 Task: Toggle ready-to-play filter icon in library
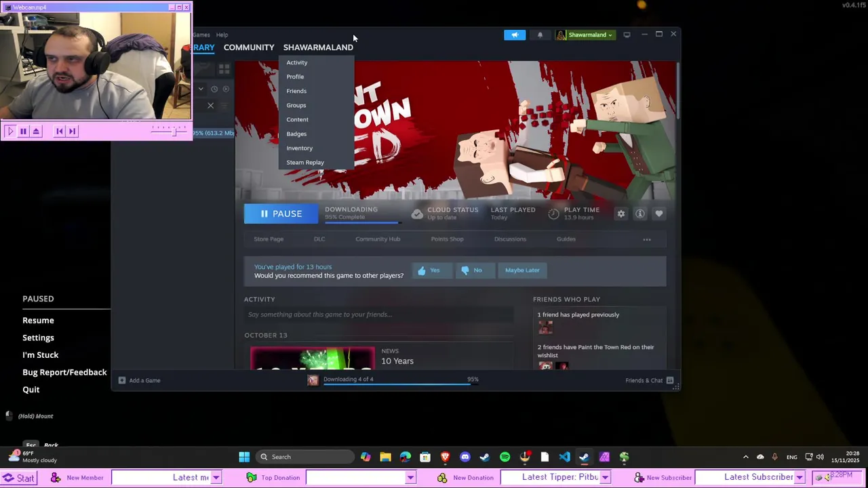point(226,89)
